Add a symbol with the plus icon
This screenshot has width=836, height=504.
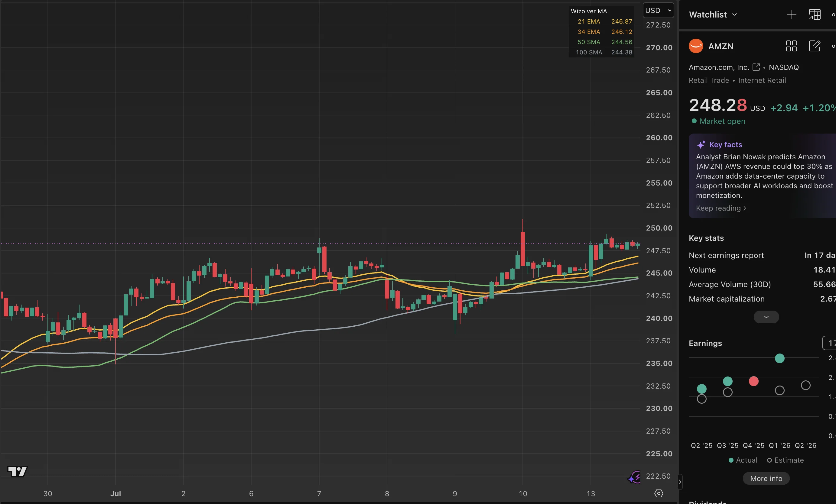point(792,14)
